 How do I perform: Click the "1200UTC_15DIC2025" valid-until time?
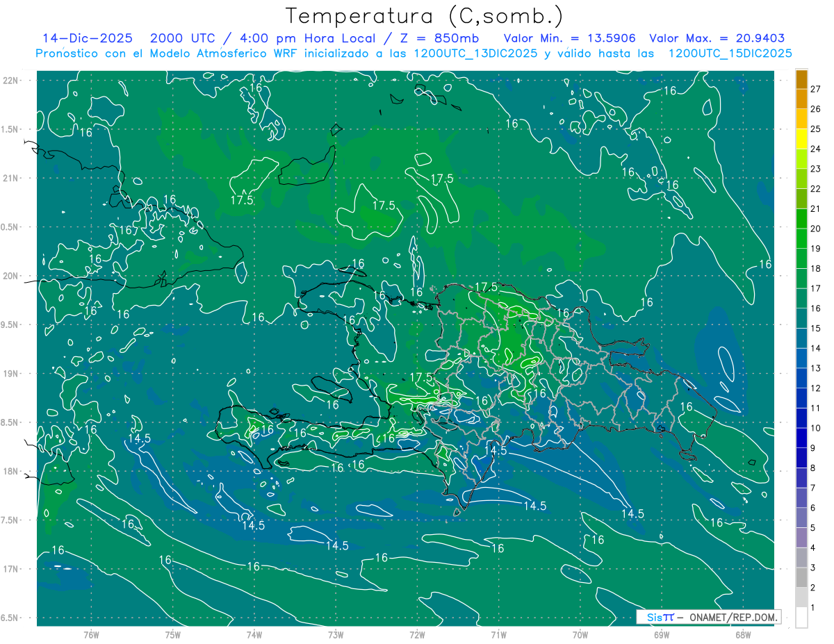pos(730,53)
